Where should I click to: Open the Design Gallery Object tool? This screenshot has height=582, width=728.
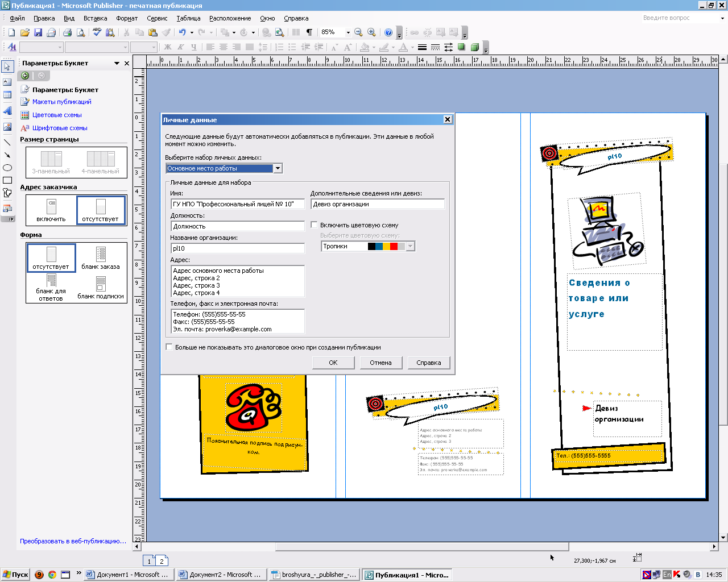click(7, 209)
